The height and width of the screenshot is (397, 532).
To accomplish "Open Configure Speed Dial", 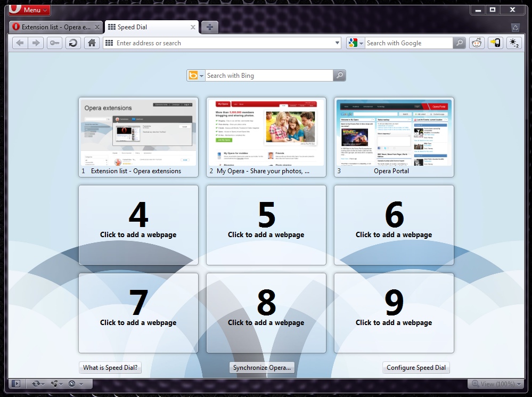I will [x=416, y=368].
